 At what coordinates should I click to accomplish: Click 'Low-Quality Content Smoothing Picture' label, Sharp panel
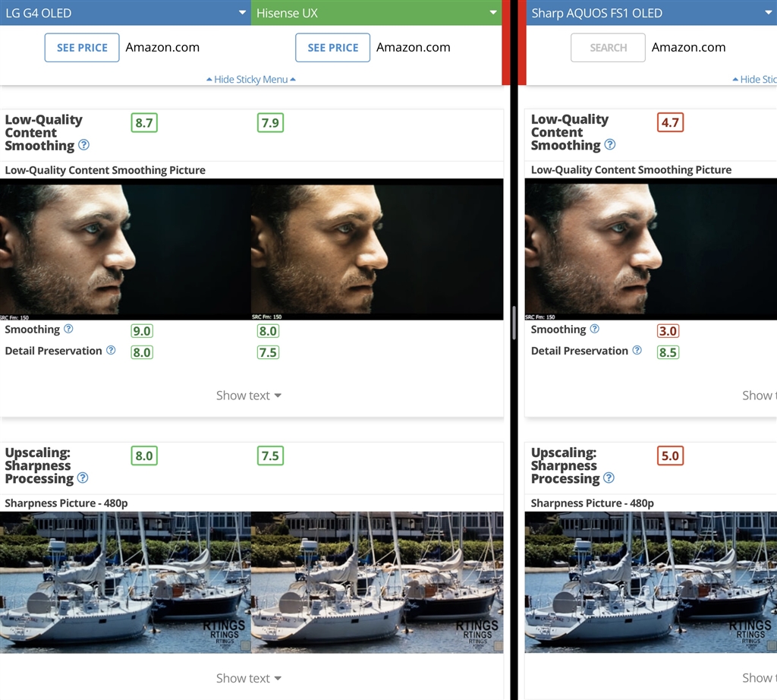click(x=631, y=170)
